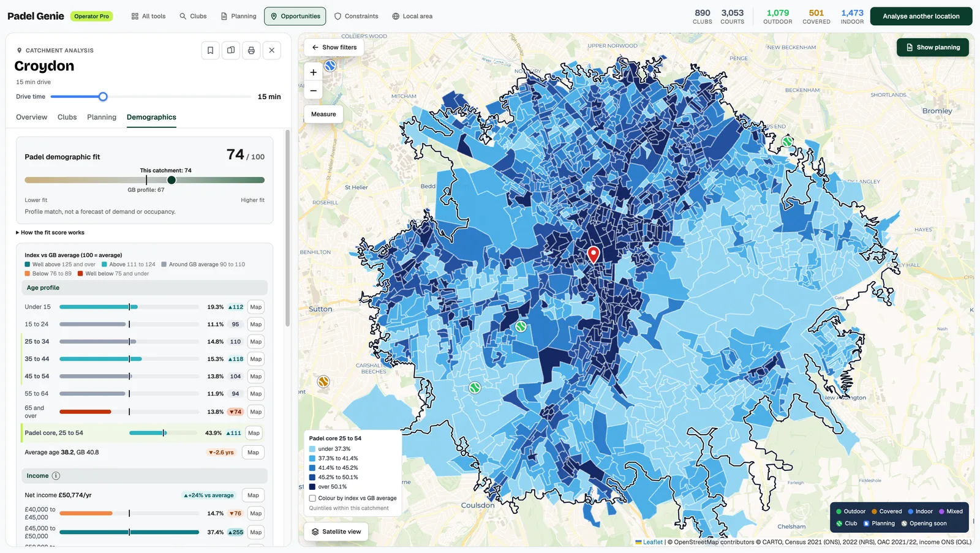Open the Income info icon
Screen dimensions: 980x553
click(56, 476)
